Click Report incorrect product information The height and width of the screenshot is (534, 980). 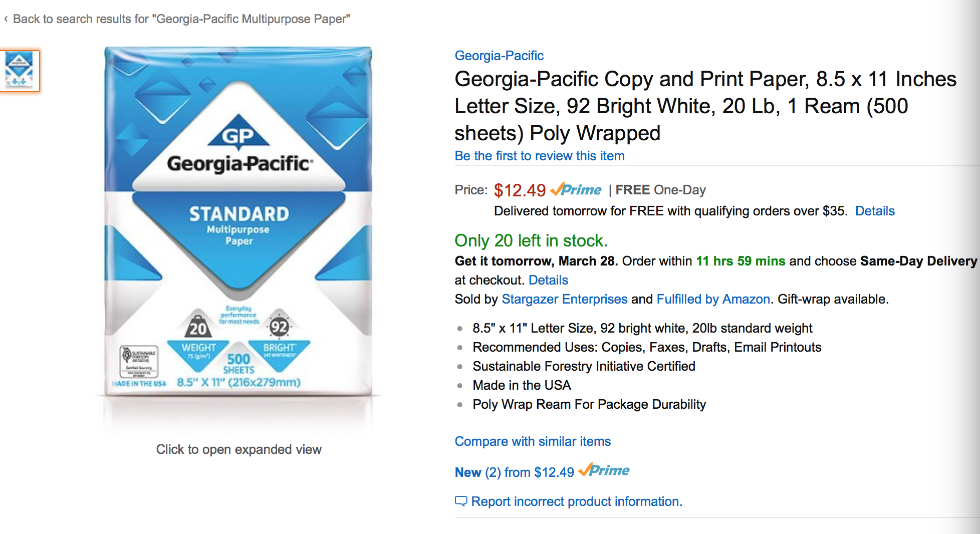[577, 501]
